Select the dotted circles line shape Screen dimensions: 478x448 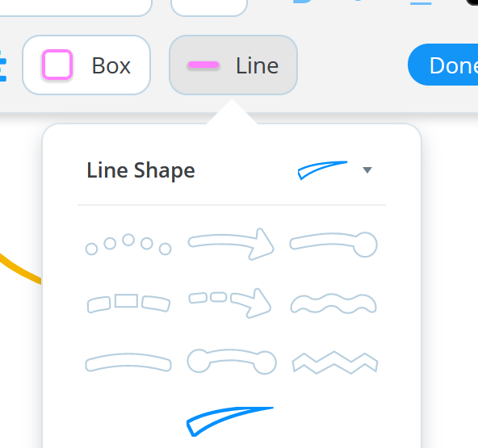(128, 245)
